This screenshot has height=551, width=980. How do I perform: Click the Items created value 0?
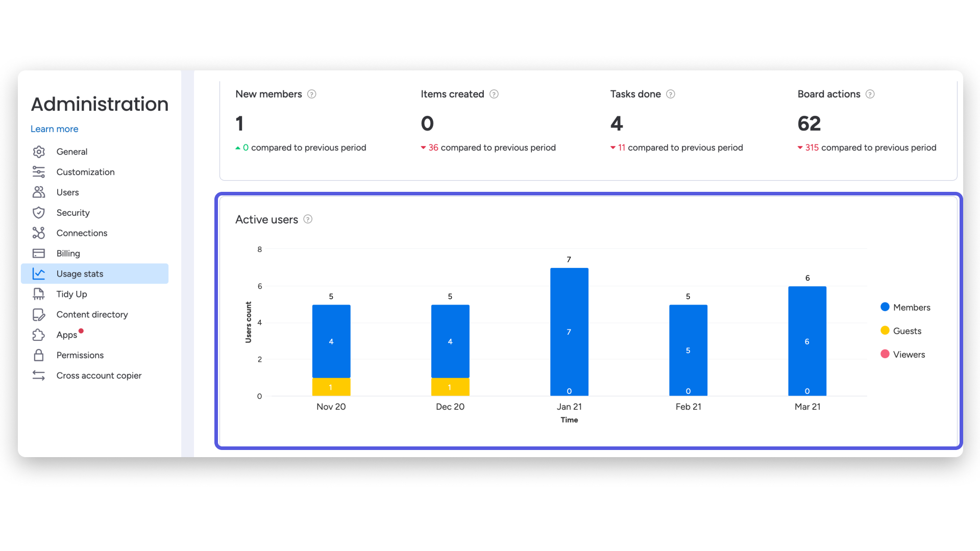point(427,123)
